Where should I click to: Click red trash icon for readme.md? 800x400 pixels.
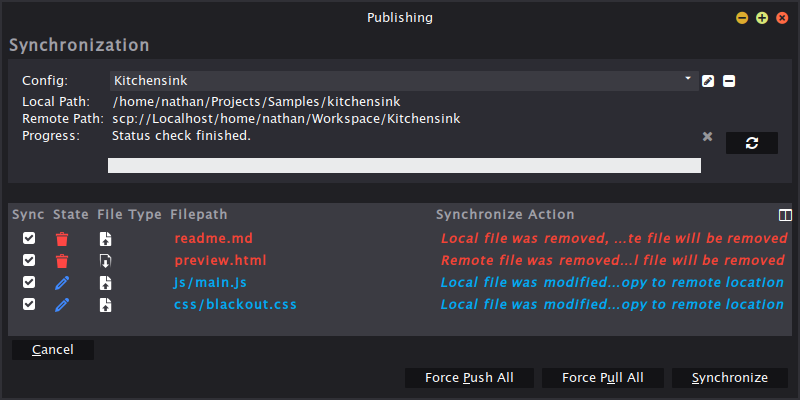(x=62, y=239)
